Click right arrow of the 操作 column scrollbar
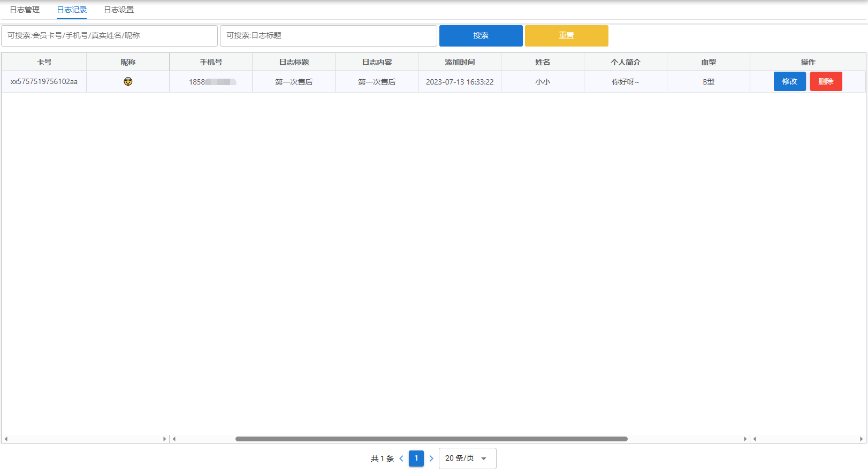The height and width of the screenshot is (474, 868). point(861,439)
